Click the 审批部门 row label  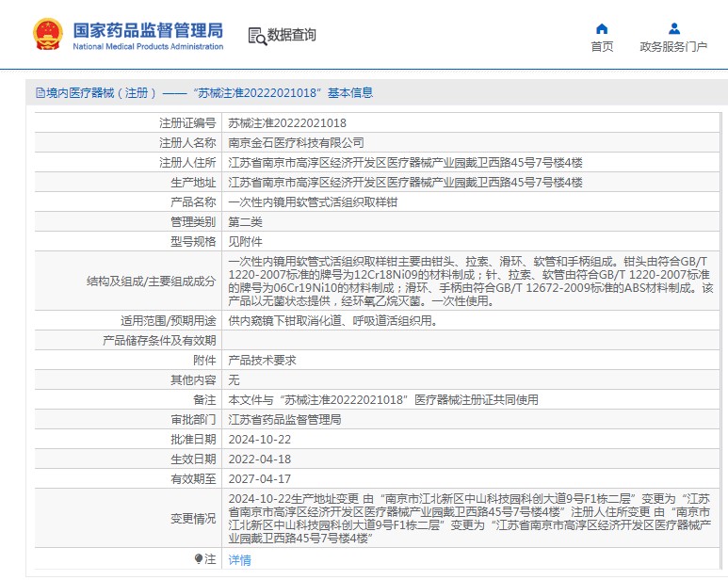(193, 419)
